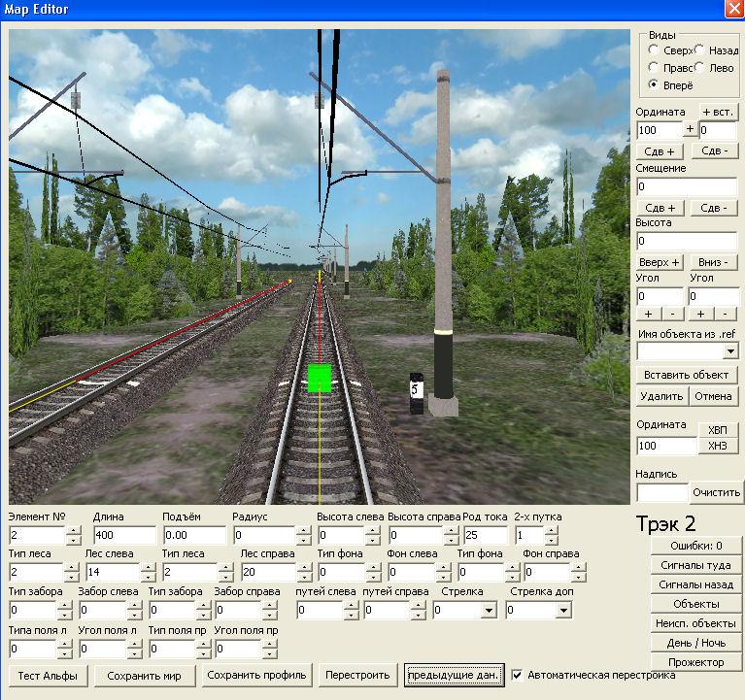Open the "Имя объекта из .ref" dropdown
The image size is (745, 700).
(x=729, y=350)
